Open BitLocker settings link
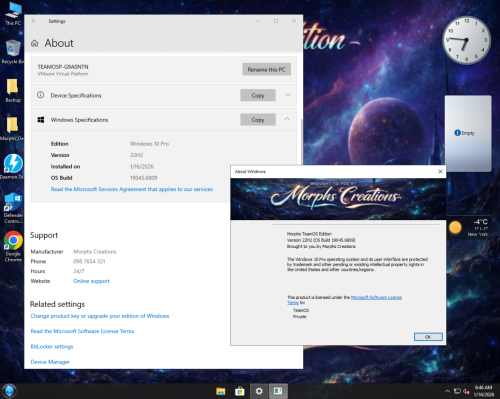Viewport: 500px width, 399px height. [x=52, y=346]
